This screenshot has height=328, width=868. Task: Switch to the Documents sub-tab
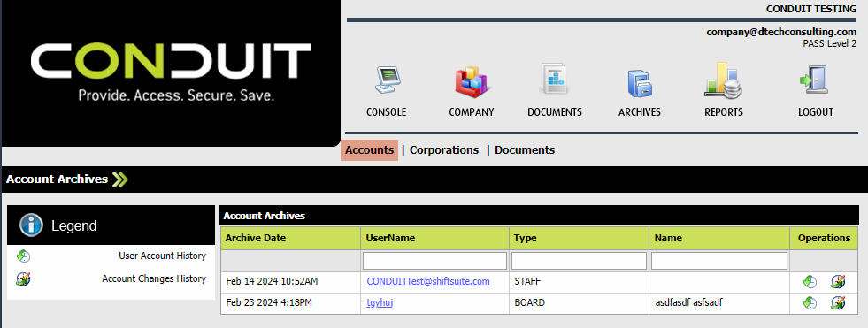click(x=524, y=150)
